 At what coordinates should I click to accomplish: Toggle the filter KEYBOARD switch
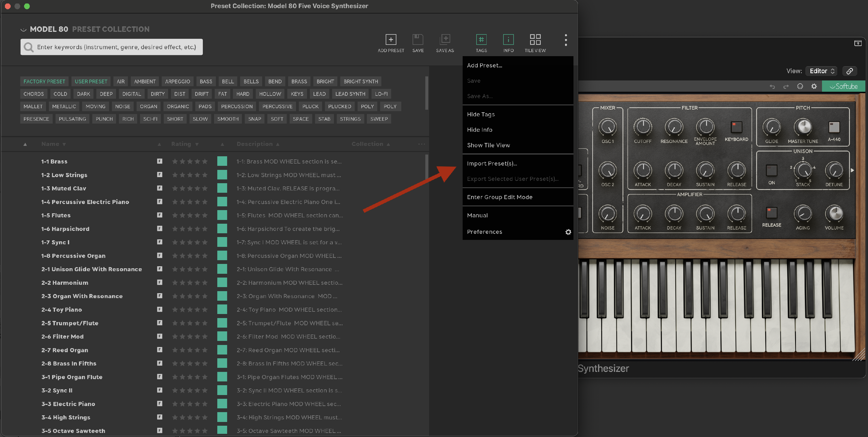pyautogui.click(x=736, y=127)
